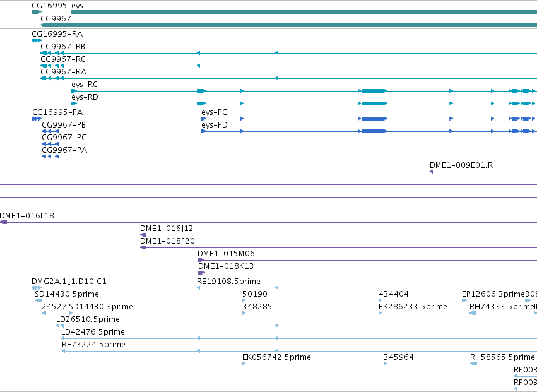Select transcript CG9967-RC label
The height and width of the screenshot is (392, 537).
(63, 59)
